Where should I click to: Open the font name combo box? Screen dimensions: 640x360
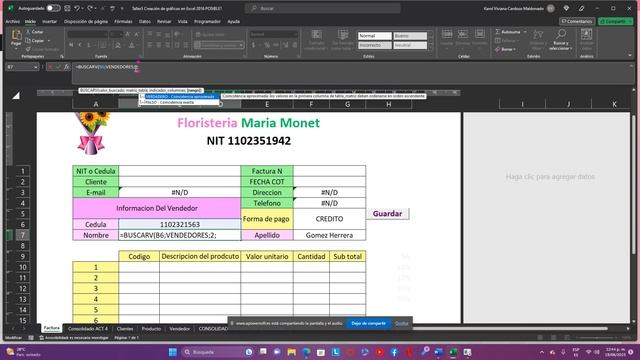click(x=87, y=35)
